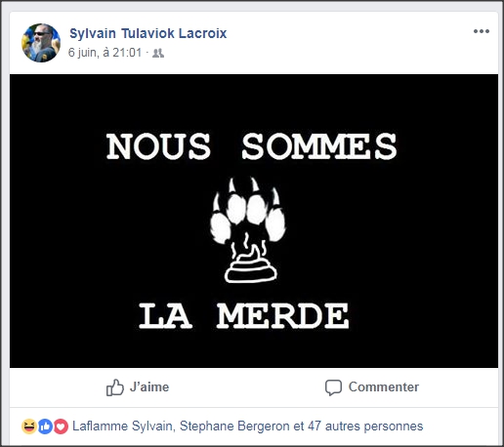504x447 pixels.
Task: Open Stephane Bergeron's name in reactions
Action: [x=234, y=427]
